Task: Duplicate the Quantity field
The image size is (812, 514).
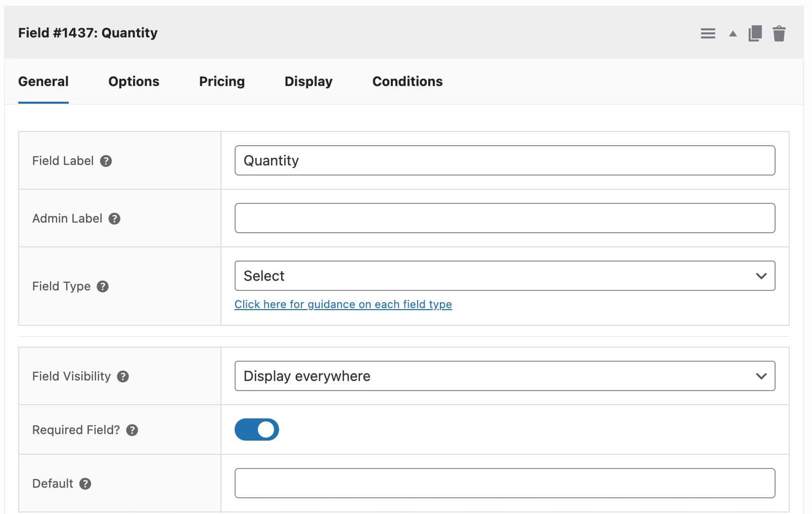Action: click(754, 33)
